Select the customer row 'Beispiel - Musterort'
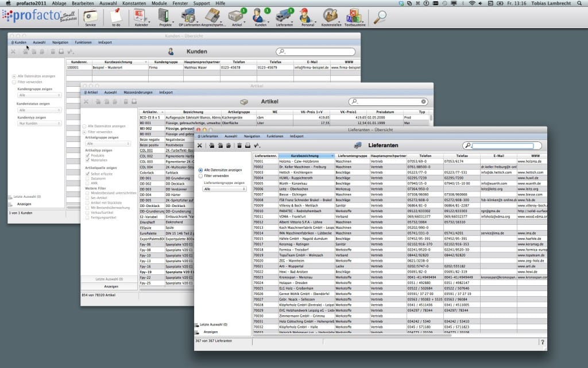 point(213,68)
